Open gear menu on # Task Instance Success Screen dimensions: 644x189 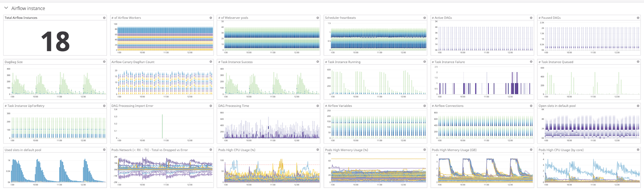click(x=318, y=62)
